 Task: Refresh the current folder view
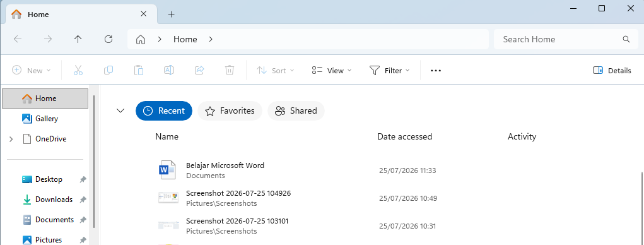(108, 39)
